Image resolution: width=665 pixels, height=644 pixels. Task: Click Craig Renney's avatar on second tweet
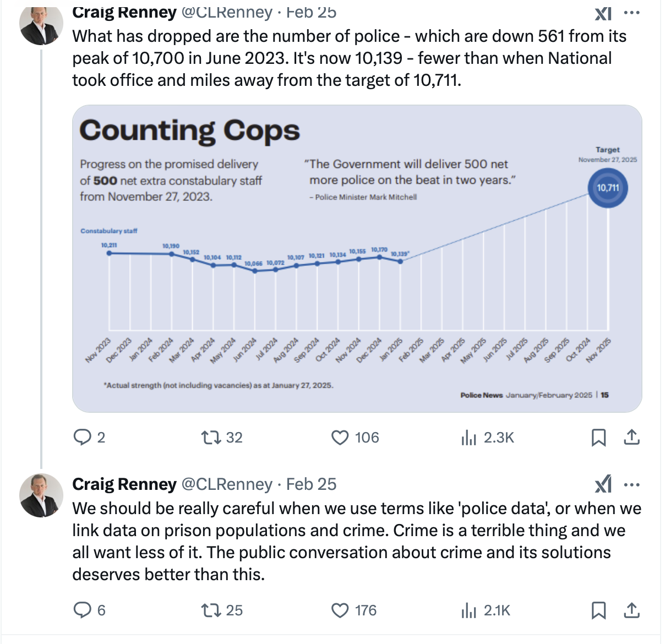point(41,495)
